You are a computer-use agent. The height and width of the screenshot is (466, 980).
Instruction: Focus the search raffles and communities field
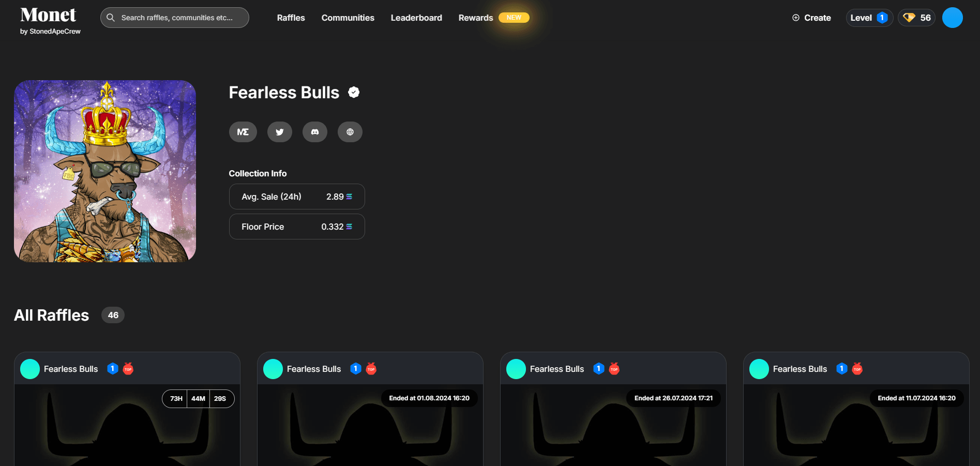pos(175,18)
